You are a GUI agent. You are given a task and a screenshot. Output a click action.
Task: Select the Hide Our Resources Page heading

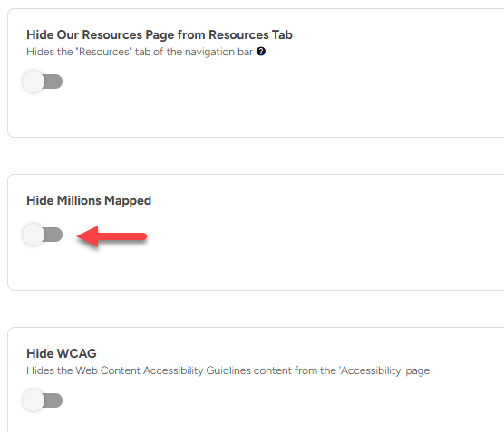click(x=160, y=34)
